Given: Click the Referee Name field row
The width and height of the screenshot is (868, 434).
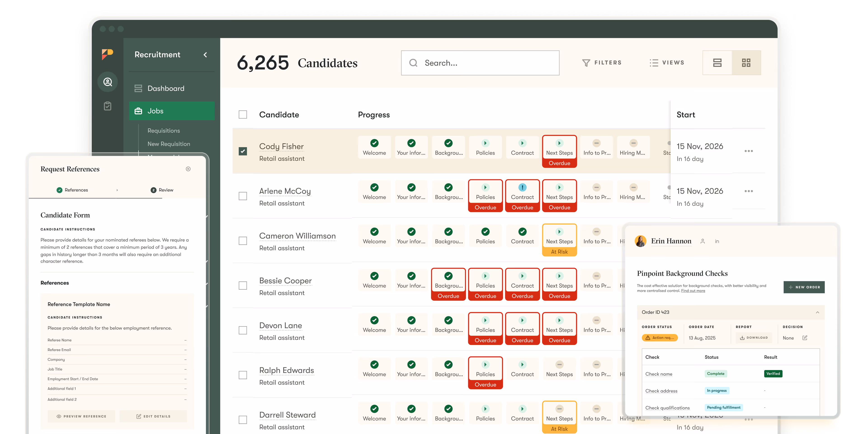Looking at the screenshot, I should 117,340.
